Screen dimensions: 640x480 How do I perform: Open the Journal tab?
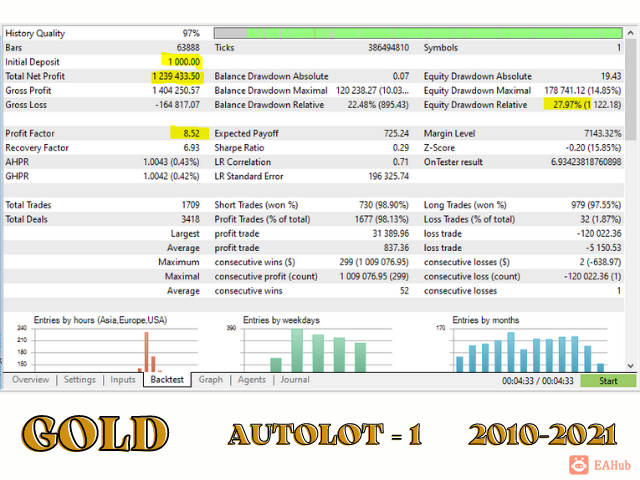[x=295, y=380]
